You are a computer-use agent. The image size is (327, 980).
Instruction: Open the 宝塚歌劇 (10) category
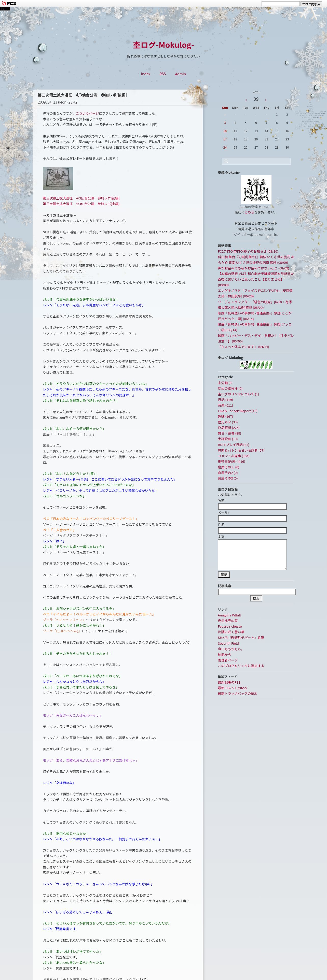(x=228, y=439)
